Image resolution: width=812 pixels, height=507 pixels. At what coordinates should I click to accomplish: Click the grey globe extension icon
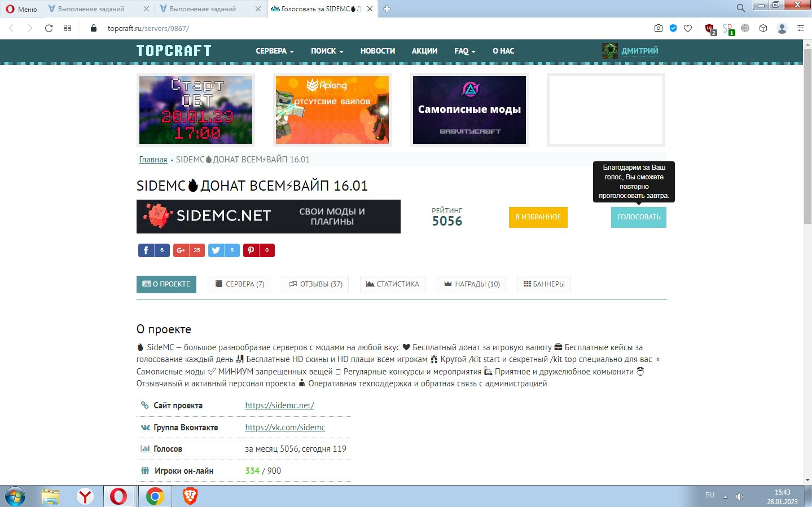[x=745, y=28]
